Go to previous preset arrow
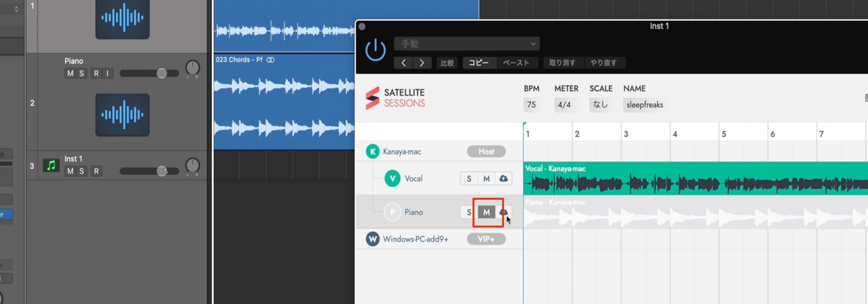This screenshot has width=868, height=304. pyautogui.click(x=403, y=63)
